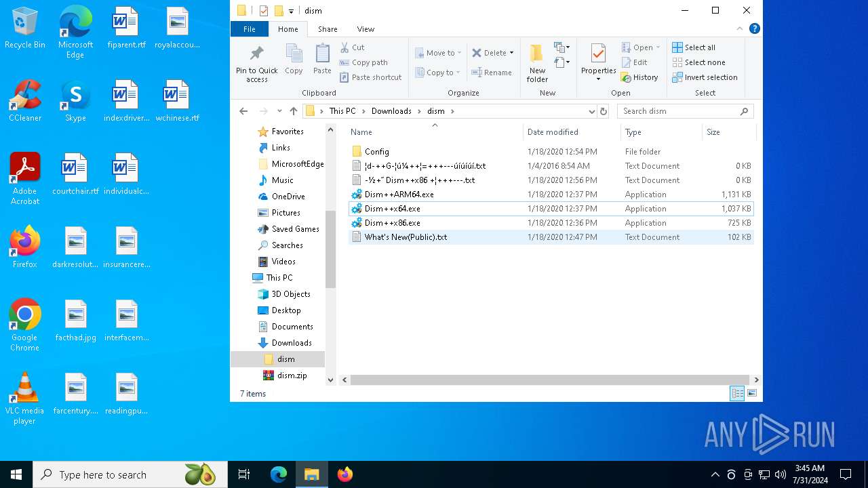Switch to Details view layout
This screenshot has height=488, width=868.
737,394
